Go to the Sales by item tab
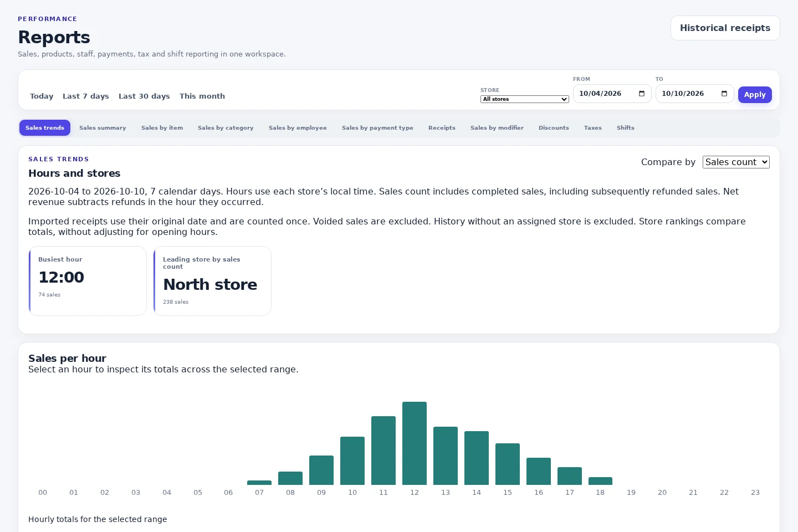798x532 pixels. coord(162,128)
